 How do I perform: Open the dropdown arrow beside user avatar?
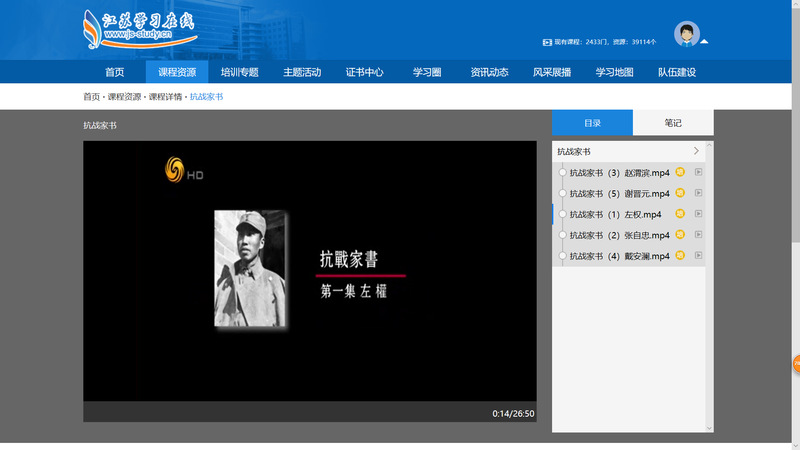pyautogui.click(x=704, y=42)
